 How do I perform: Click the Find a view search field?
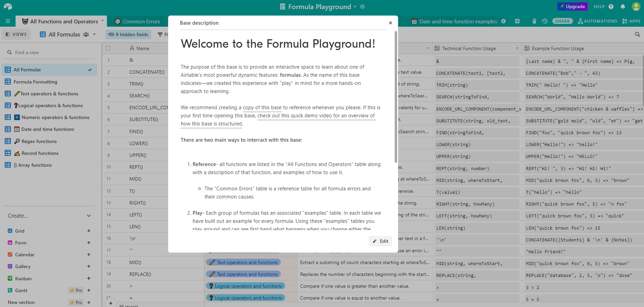click(49, 52)
